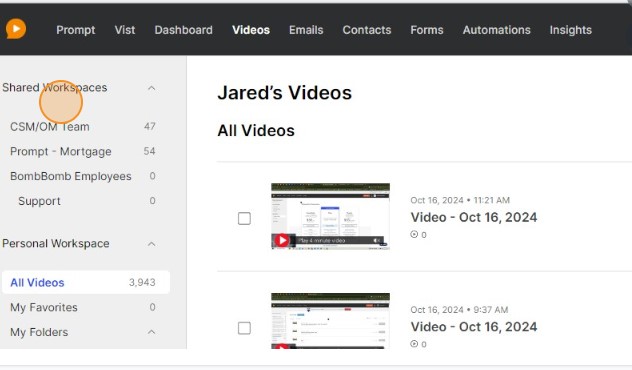Click the My Folders label

pos(39,332)
